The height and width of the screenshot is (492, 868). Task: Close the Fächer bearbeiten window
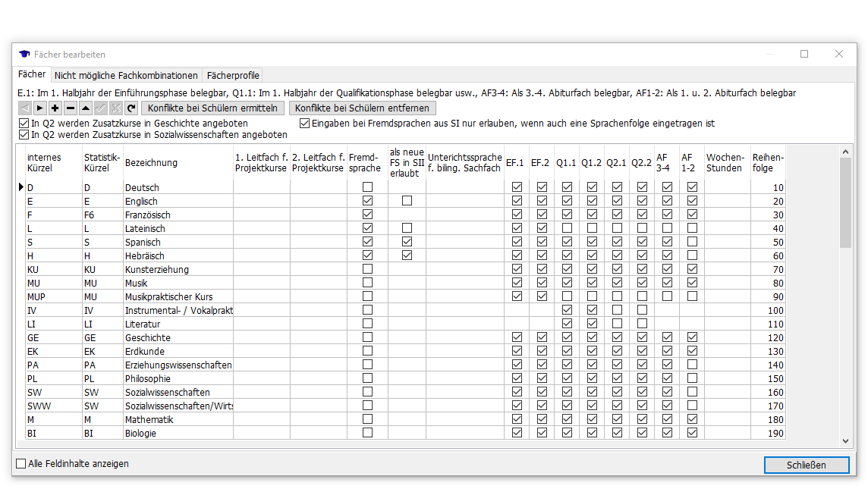[839, 54]
